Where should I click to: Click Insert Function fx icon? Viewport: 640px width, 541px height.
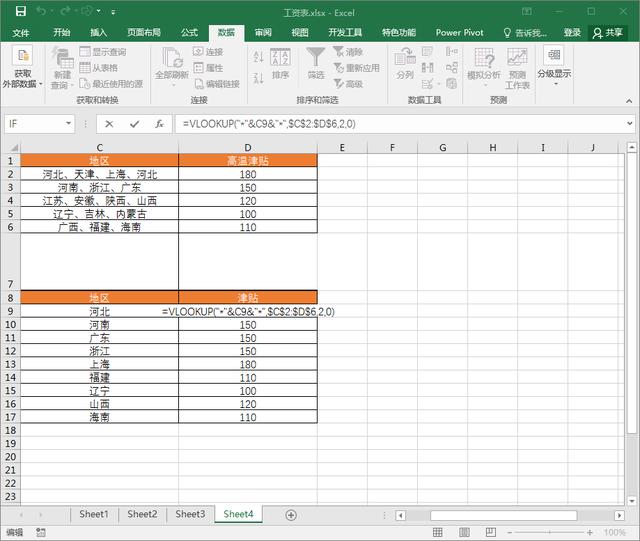(159, 124)
